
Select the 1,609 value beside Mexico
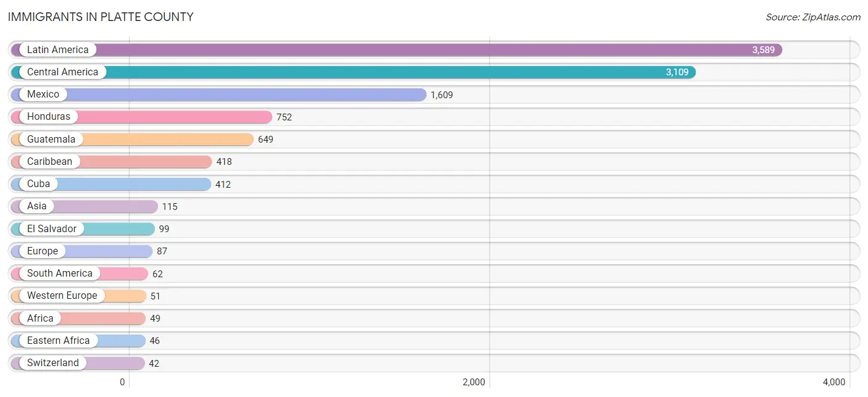pyautogui.click(x=441, y=95)
